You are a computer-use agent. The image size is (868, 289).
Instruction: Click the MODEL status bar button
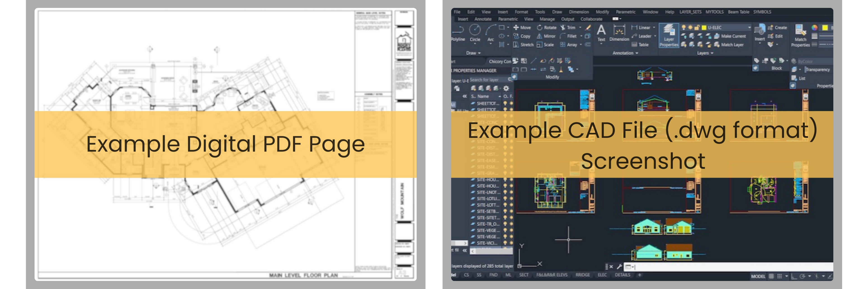coord(758,276)
